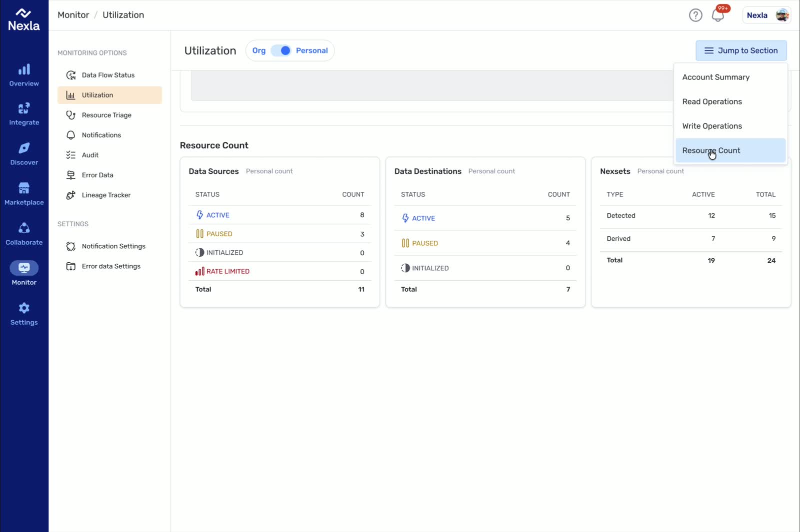Click the Monitor breadcrumb link
This screenshot has width=800, height=532.
point(73,14)
